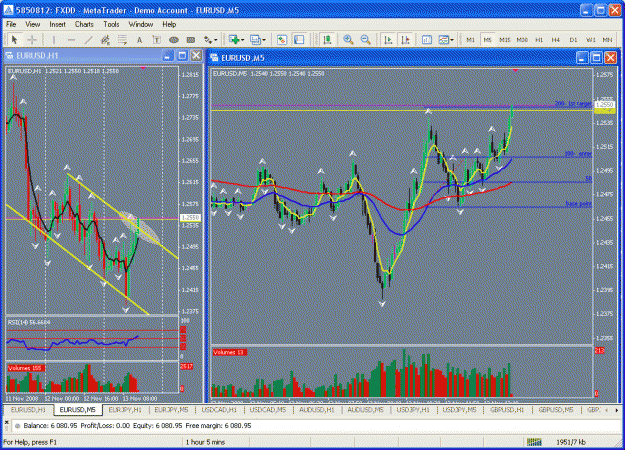Open the USDCAD,H1 chart tab

219,410
